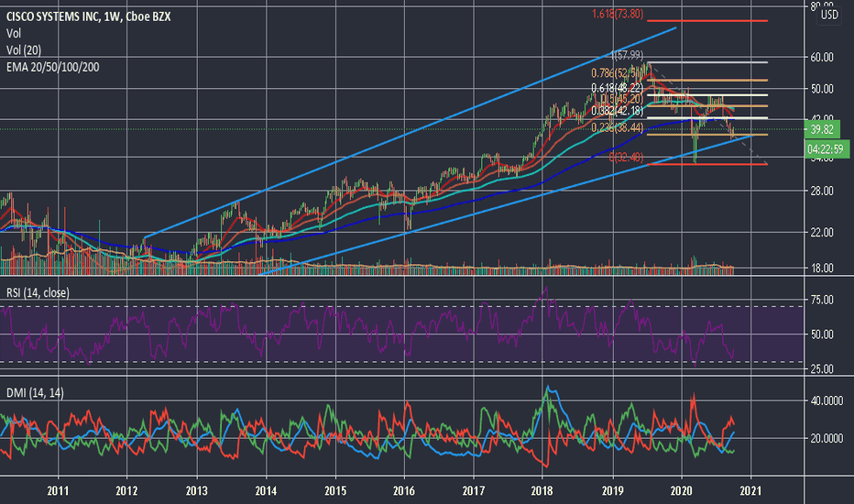Click the current price label 39.82

coord(822,130)
